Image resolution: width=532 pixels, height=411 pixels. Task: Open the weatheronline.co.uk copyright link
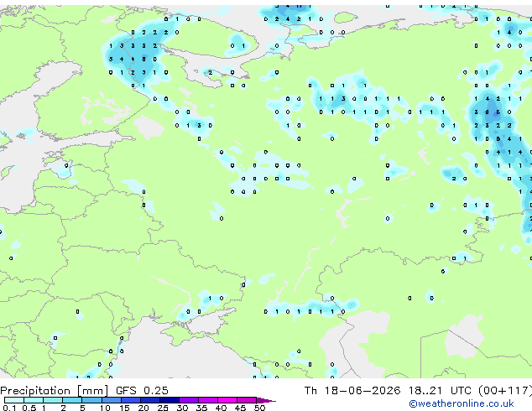pos(462,403)
